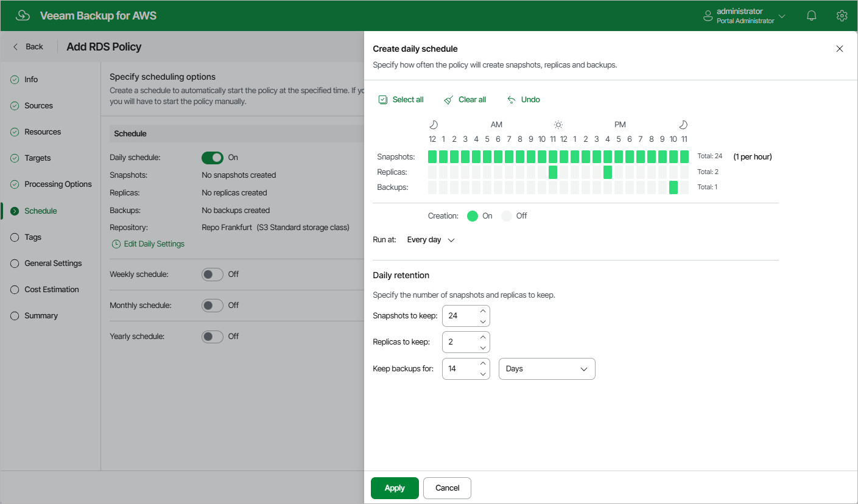This screenshot has height=504, width=858.
Task: Click the Summary step circle icon
Action: coord(15,316)
